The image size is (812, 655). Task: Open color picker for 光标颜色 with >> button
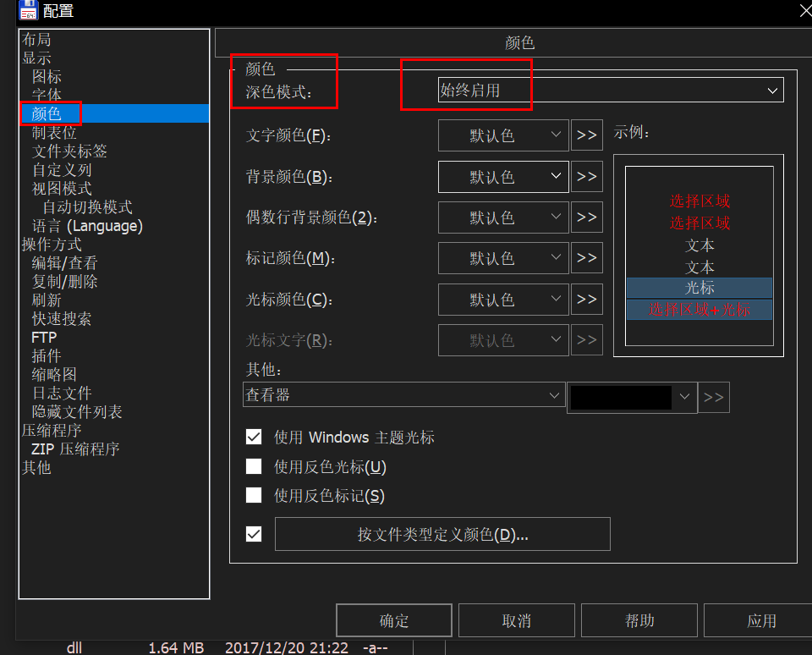[x=587, y=299]
